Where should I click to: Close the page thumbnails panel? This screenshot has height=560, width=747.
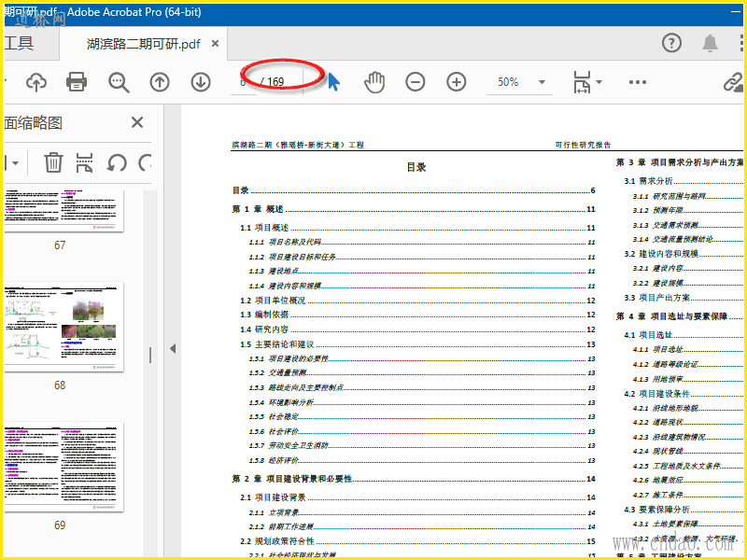click(x=137, y=122)
